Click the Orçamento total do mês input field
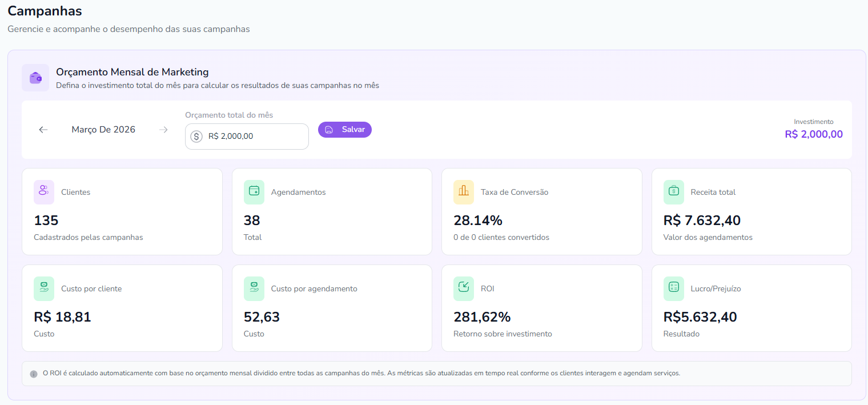This screenshot has height=405, width=868. [254, 137]
